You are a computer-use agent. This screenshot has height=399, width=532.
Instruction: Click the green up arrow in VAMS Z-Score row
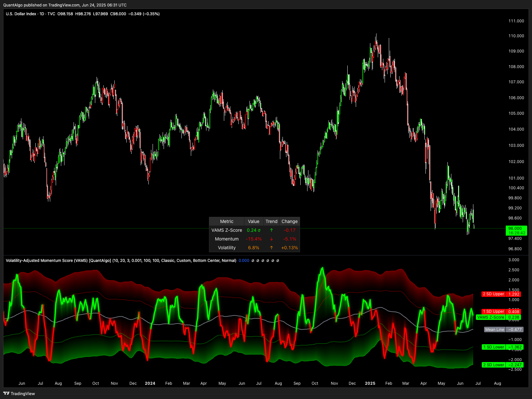[272, 230]
